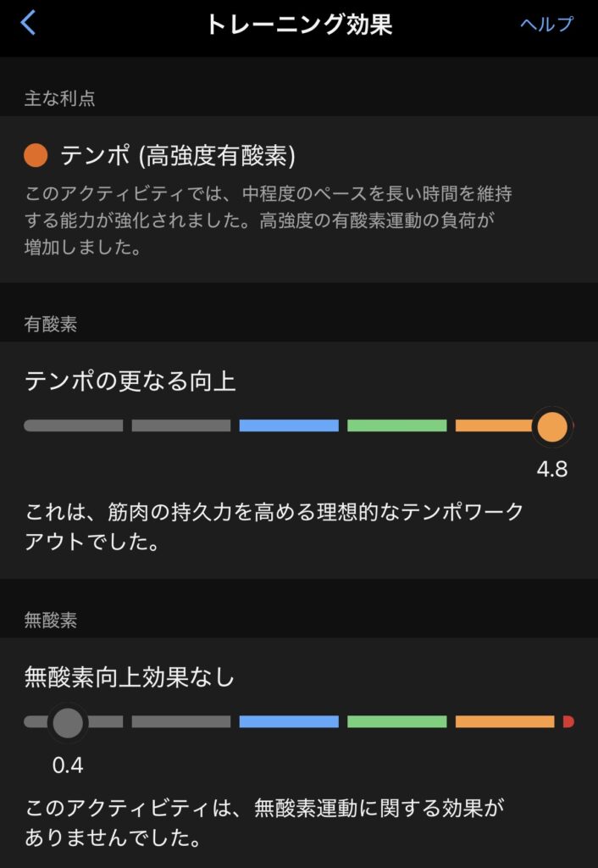Viewport: 598px width, 868px height.
Task: Click the anaerobic slider gray knob
Action: coord(68,722)
